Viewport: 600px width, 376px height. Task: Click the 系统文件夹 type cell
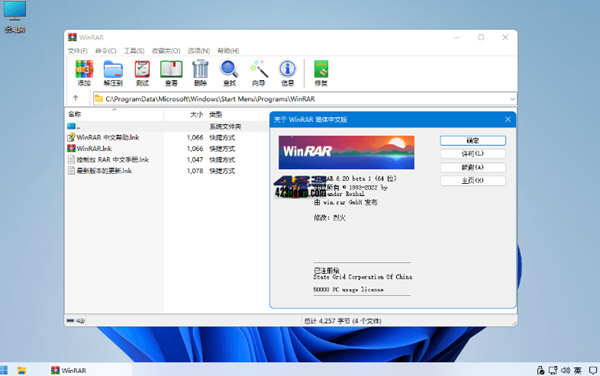pyautogui.click(x=225, y=126)
